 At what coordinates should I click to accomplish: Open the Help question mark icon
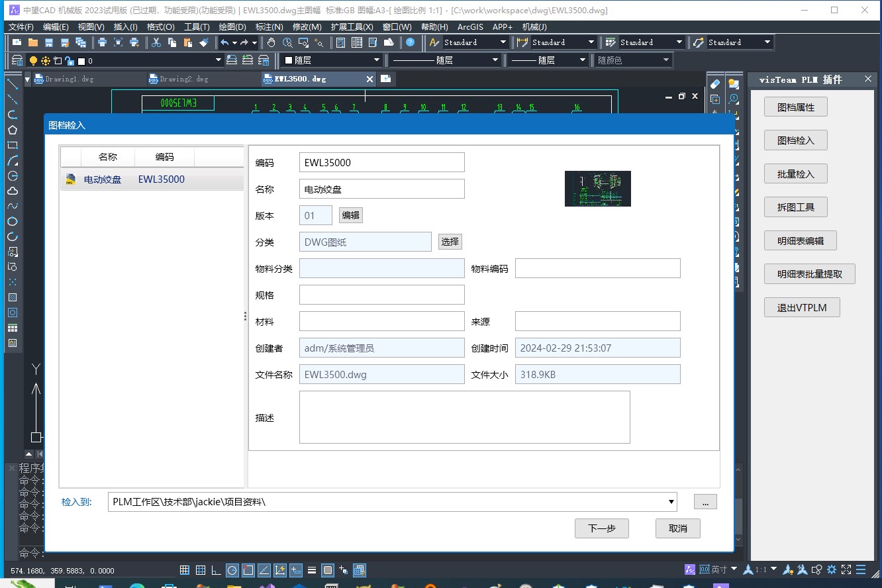pyautogui.click(x=411, y=42)
